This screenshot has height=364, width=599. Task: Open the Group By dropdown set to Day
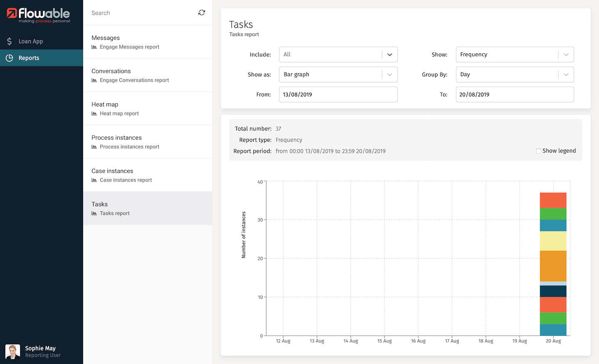pyautogui.click(x=515, y=74)
